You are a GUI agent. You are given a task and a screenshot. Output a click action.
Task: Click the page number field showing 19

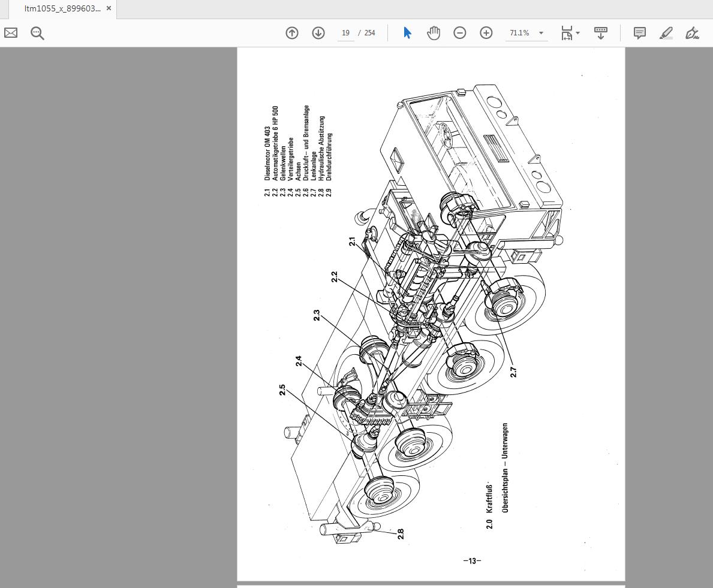pyautogui.click(x=345, y=33)
